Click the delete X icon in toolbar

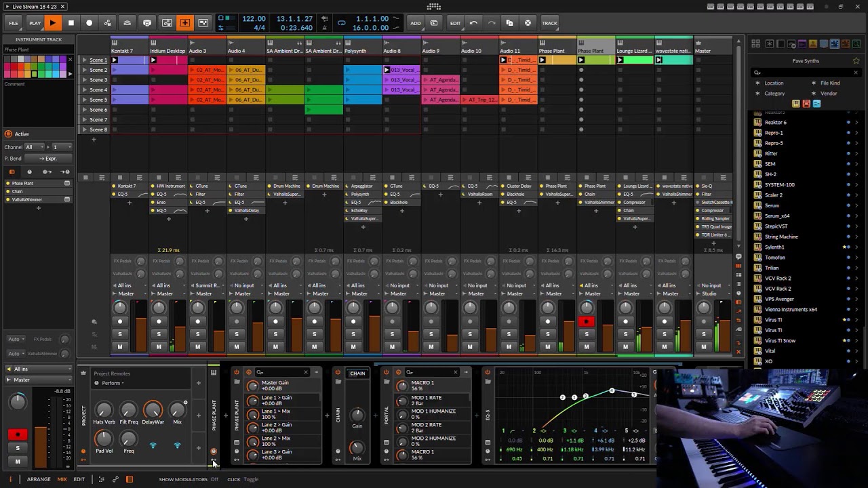pyautogui.click(x=528, y=23)
